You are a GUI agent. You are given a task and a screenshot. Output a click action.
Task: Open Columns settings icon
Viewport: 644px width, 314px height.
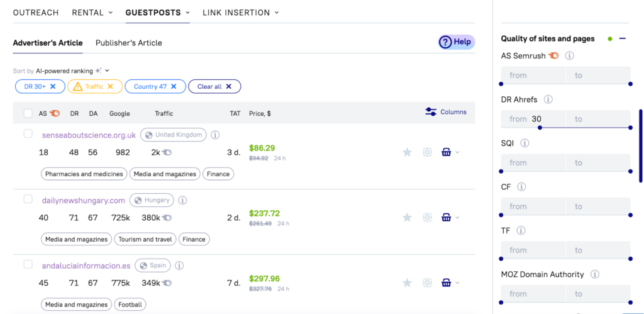431,112
